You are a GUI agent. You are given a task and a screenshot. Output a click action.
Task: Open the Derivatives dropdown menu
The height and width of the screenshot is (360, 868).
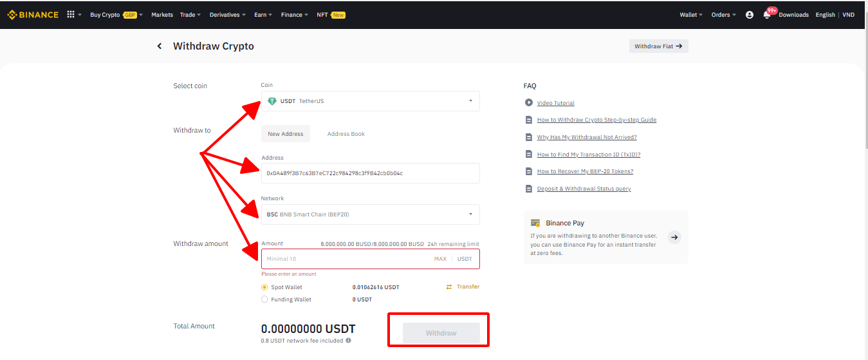(227, 15)
